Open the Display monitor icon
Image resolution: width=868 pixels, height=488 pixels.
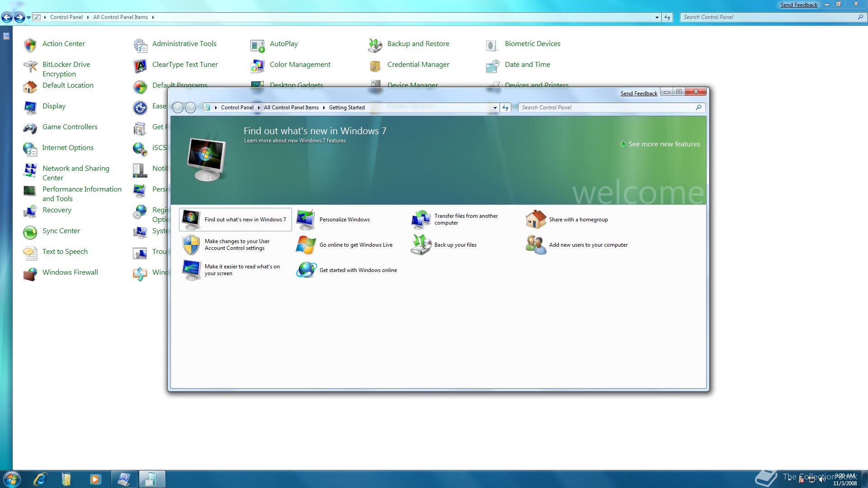pyautogui.click(x=30, y=108)
